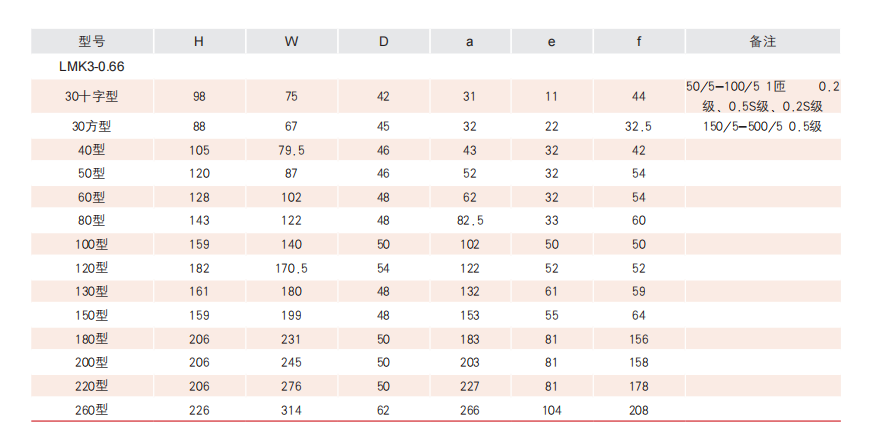Select the 150/5–500/5 0.5级 remark text
The image size is (889, 435).
pyautogui.click(x=762, y=127)
